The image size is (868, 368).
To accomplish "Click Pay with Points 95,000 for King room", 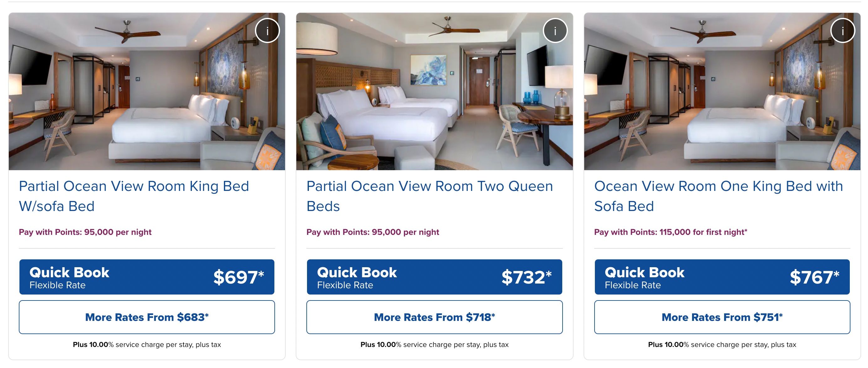I will (85, 232).
